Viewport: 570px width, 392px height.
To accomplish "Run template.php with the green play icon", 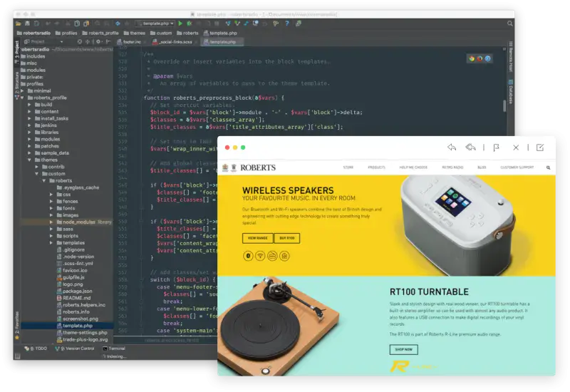I will pos(180,24).
